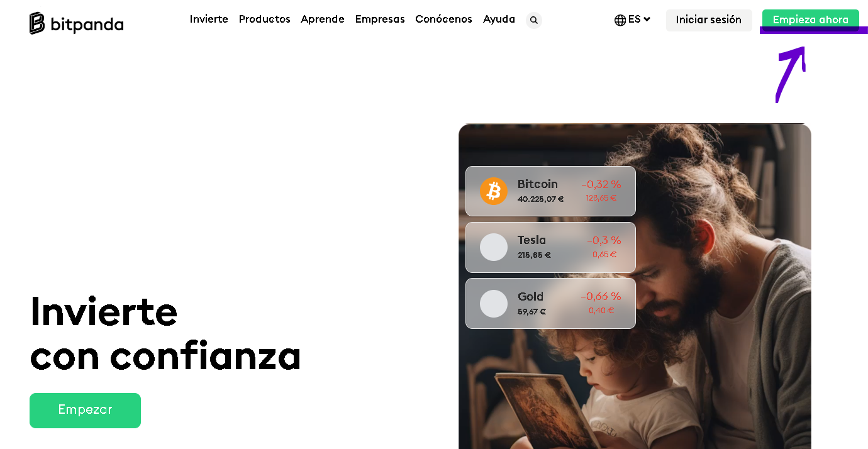Viewport: 868px width, 449px height.
Task: Click the Gold placeholder circle icon
Action: (494, 304)
